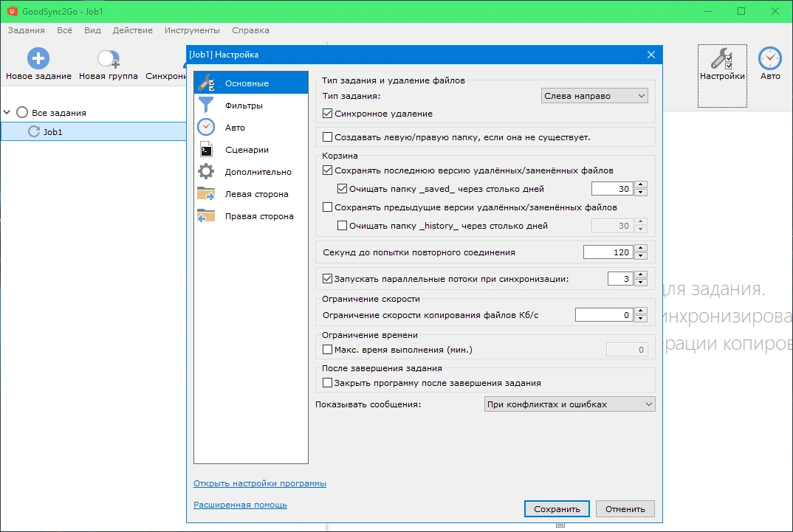793x532 pixels.
Task: Increase _saved_ cleanup days value
Action: coord(641,185)
